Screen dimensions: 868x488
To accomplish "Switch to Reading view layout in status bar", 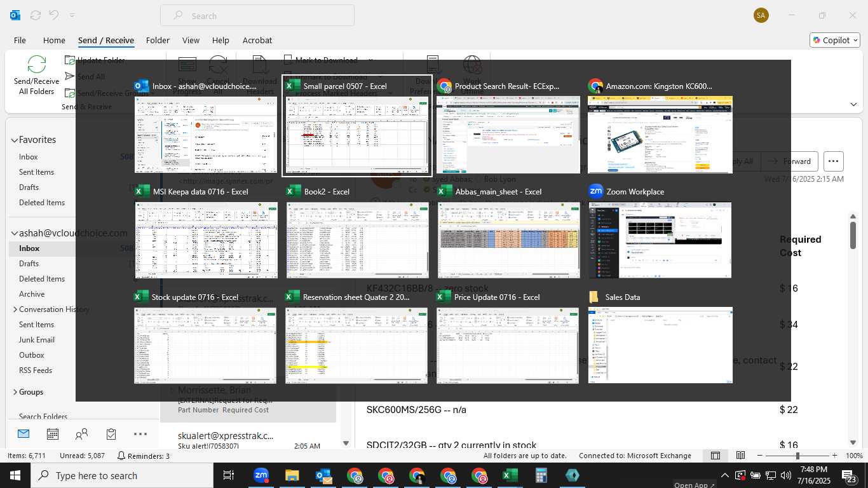I will point(740,456).
